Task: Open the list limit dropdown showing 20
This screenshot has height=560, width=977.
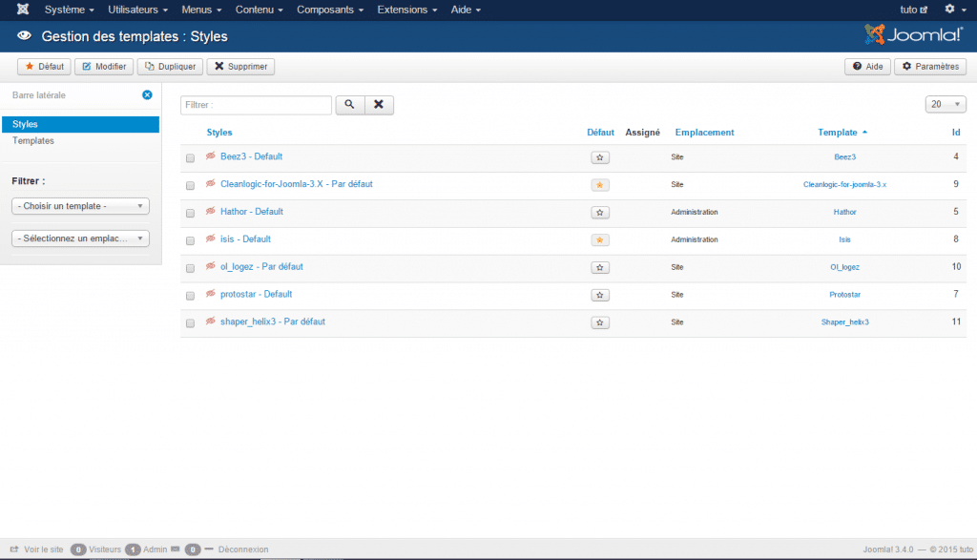Action: point(946,105)
